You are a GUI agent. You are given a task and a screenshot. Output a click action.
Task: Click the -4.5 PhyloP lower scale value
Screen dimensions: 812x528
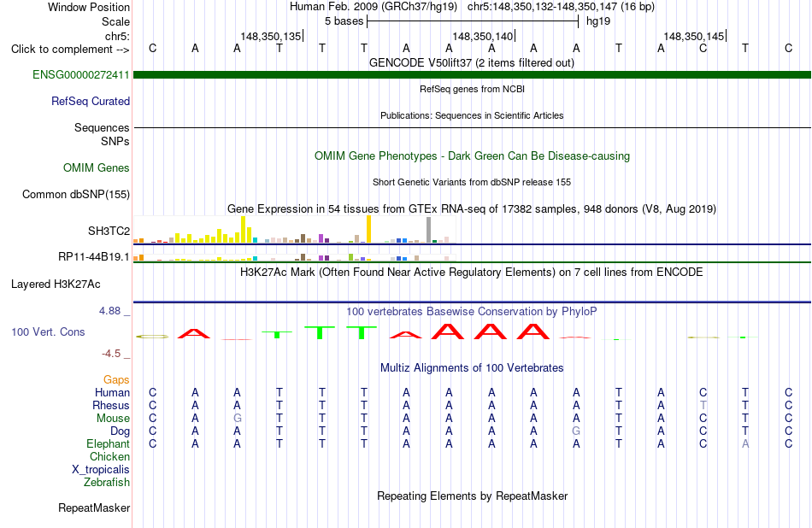click(111, 354)
